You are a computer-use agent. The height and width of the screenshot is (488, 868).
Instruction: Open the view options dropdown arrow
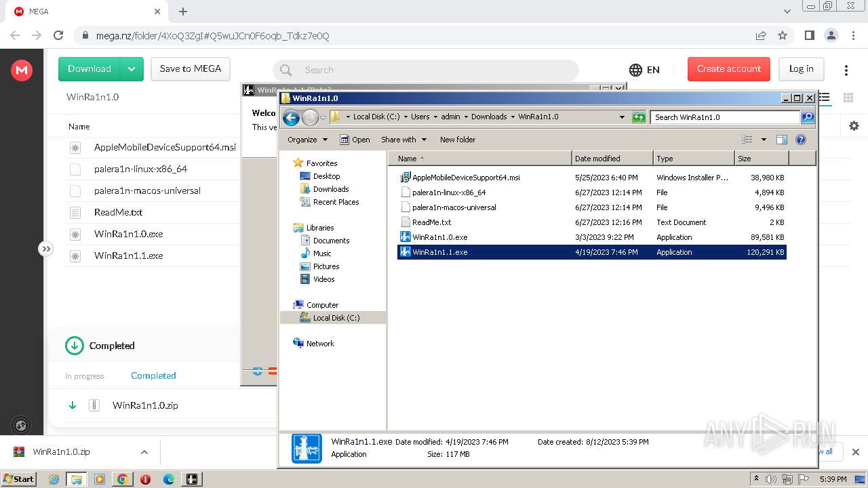point(764,140)
